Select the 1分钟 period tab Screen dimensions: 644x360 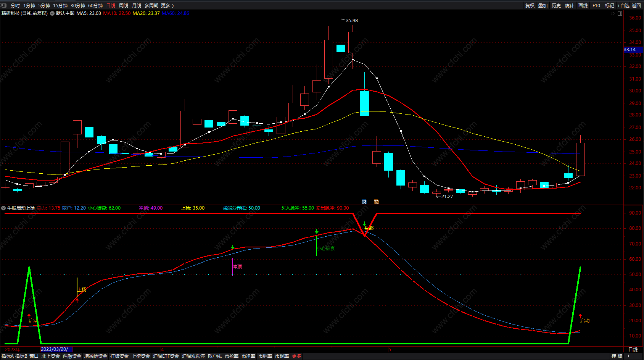[29, 6]
